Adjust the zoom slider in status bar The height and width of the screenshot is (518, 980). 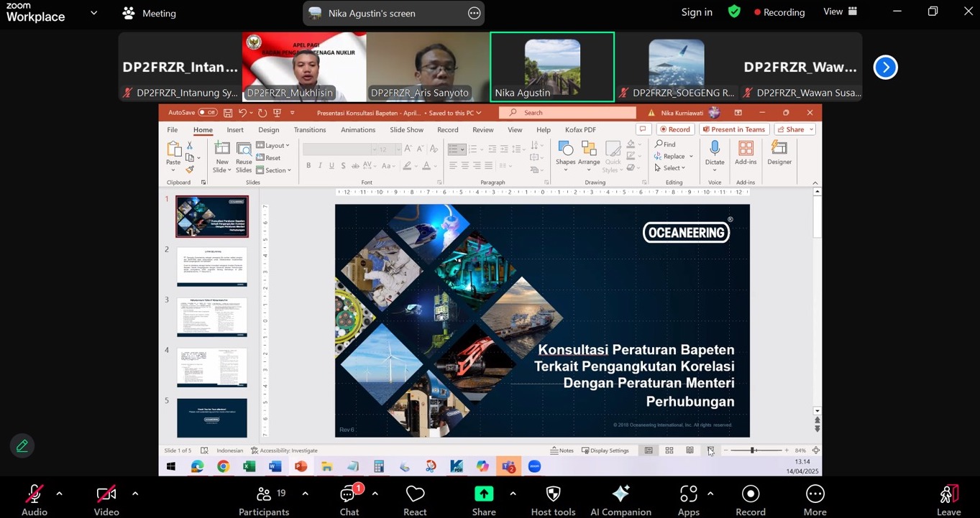(x=753, y=450)
